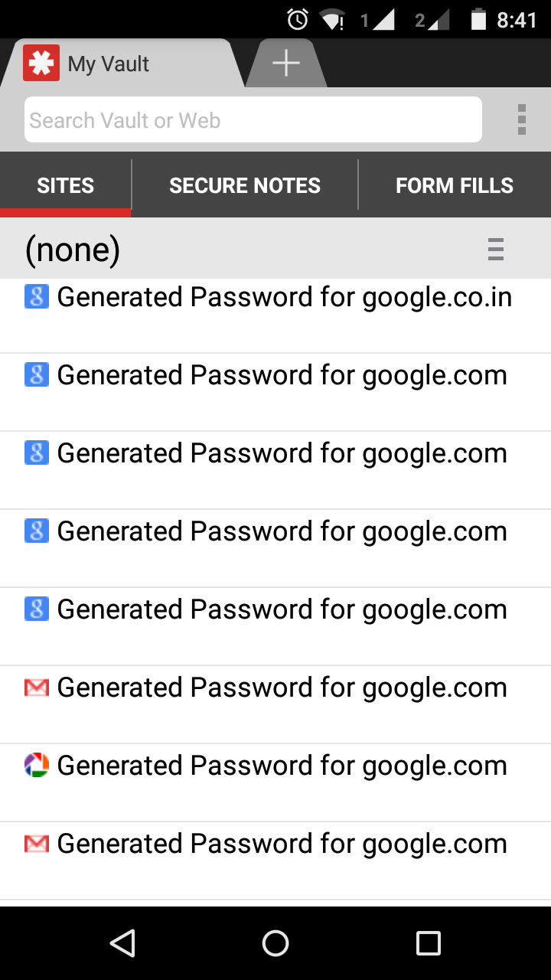Tap the battery status indicator
Image resolution: width=551 pixels, height=980 pixels.
pos(478,20)
